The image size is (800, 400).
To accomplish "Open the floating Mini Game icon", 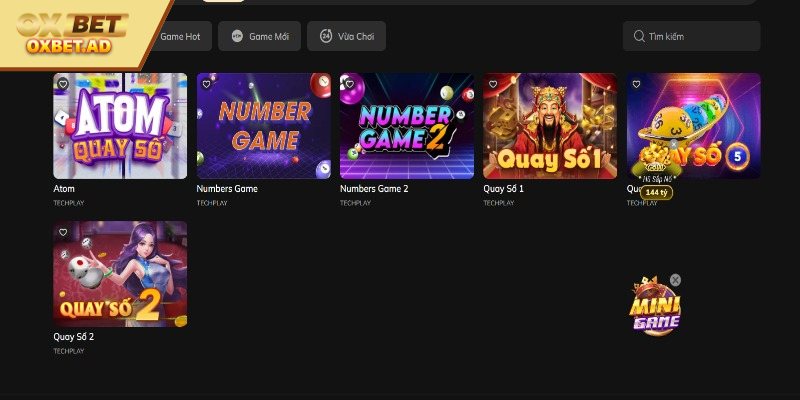I will (x=655, y=309).
